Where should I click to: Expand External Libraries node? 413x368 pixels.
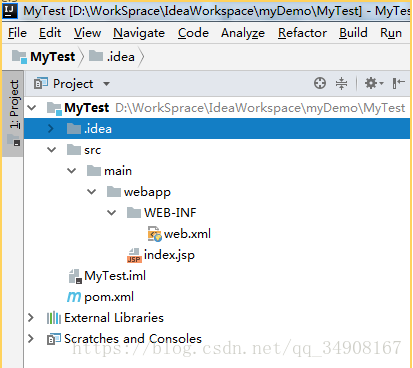[31, 318]
